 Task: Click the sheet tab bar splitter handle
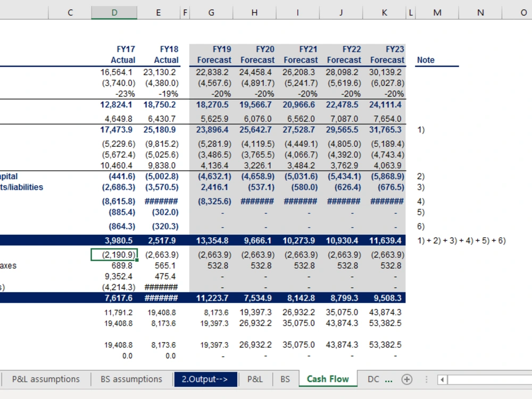coord(426,379)
